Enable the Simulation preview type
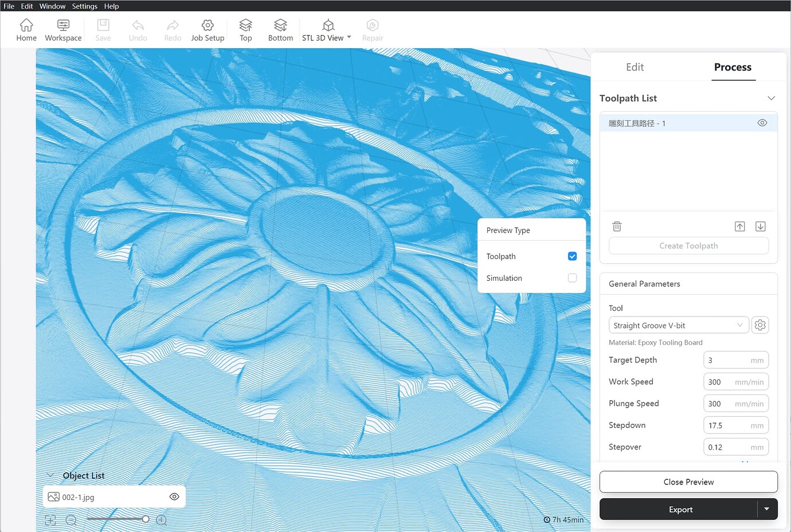Viewport: 791px width, 532px height. pos(572,278)
